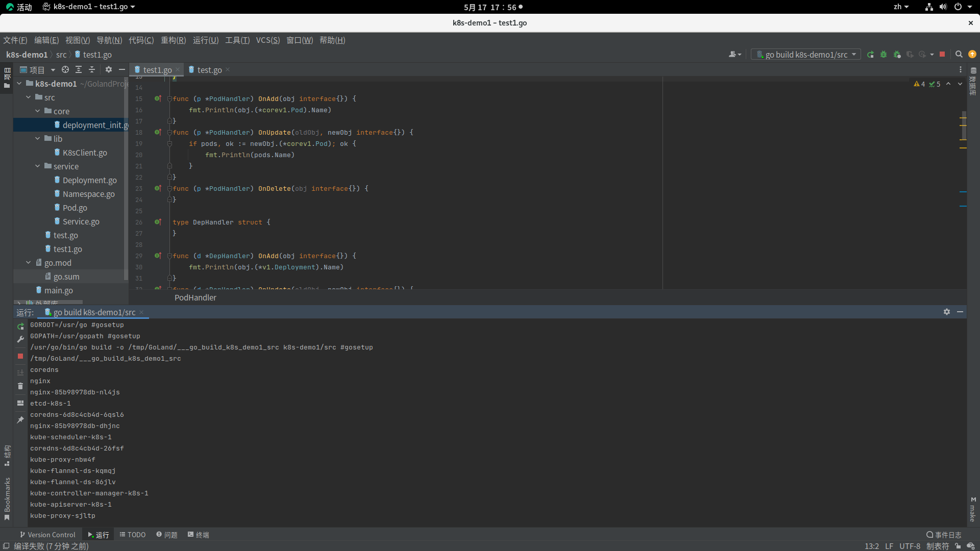Rerun build in the run panel
Screen dimensions: 980x551
tap(20, 327)
